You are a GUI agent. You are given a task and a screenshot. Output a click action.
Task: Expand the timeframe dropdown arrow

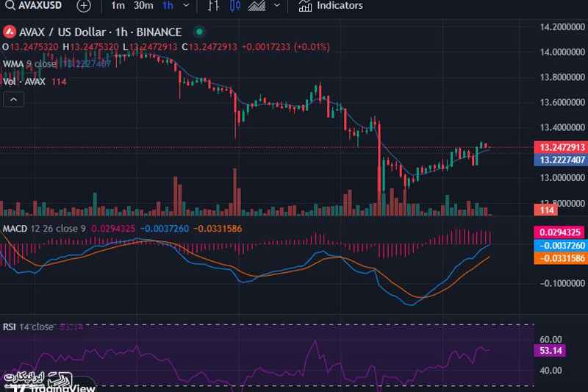186,6
